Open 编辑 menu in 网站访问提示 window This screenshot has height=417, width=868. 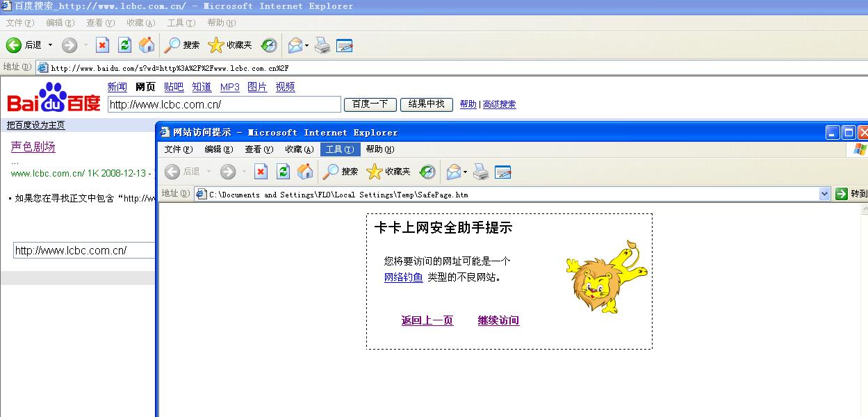tap(219, 149)
